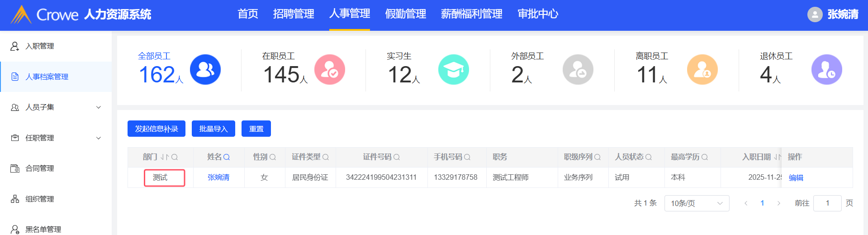
Task: Open the 招聘管理 top menu
Action: tap(294, 14)
